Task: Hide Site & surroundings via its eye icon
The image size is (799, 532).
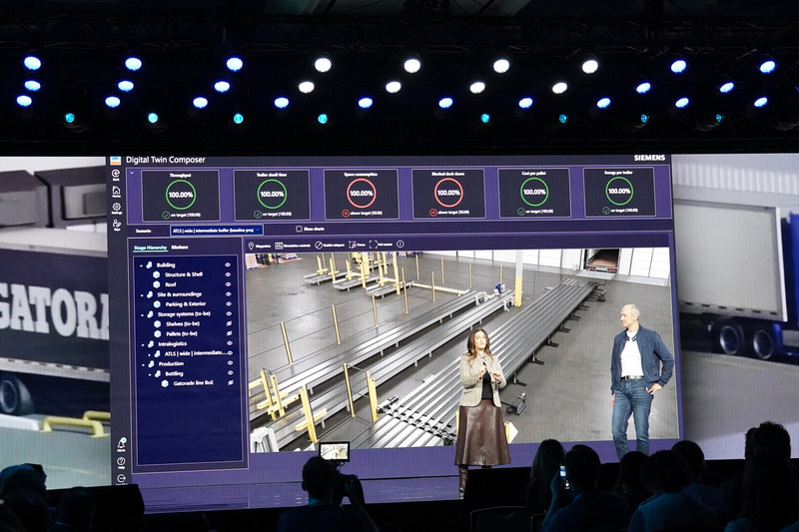Action: 229,293
